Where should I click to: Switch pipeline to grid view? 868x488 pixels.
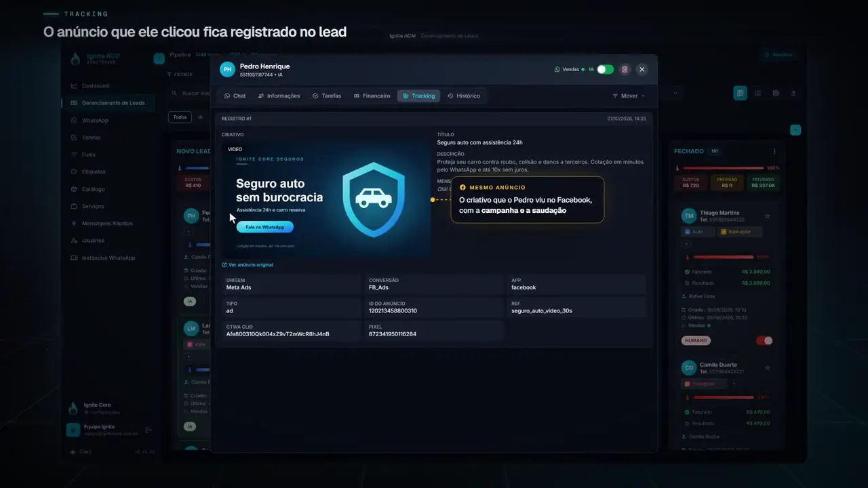740,93
